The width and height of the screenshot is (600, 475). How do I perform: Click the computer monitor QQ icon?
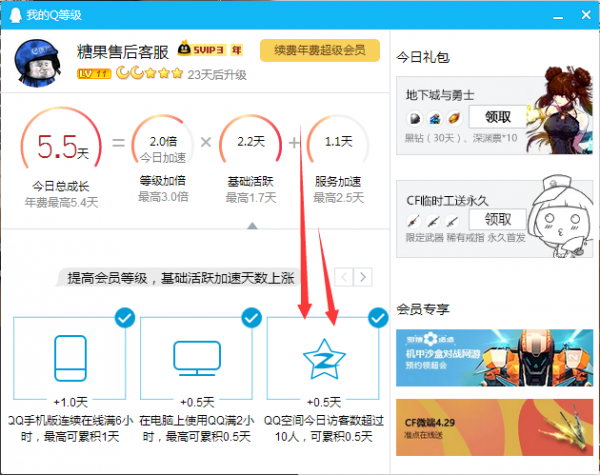pyautogui.click(x=197, y=358)
